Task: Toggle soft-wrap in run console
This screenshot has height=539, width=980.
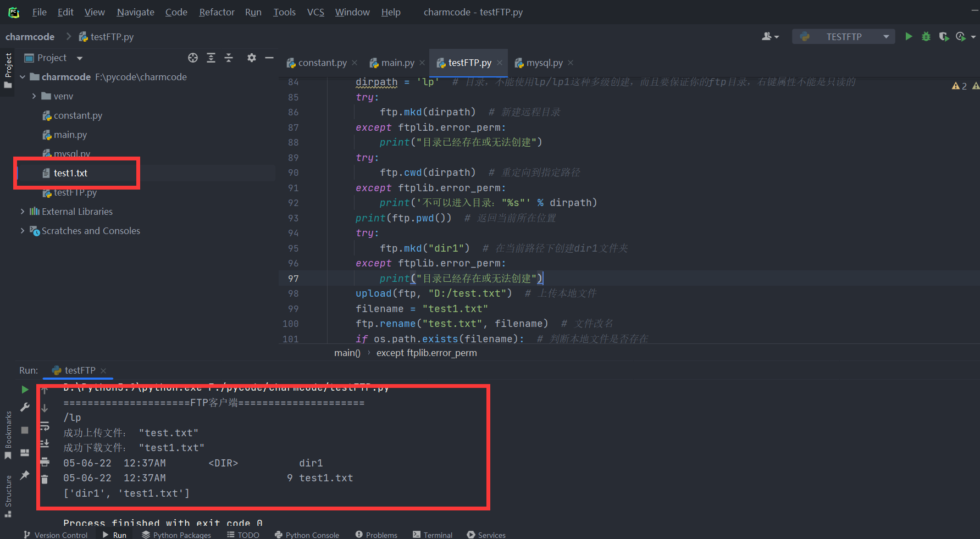Action: [45, 426]
